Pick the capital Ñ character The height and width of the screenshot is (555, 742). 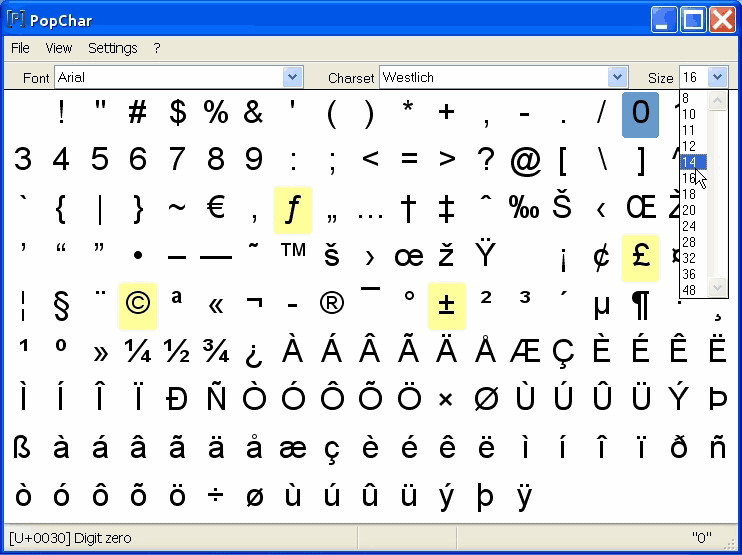(215, 395)
